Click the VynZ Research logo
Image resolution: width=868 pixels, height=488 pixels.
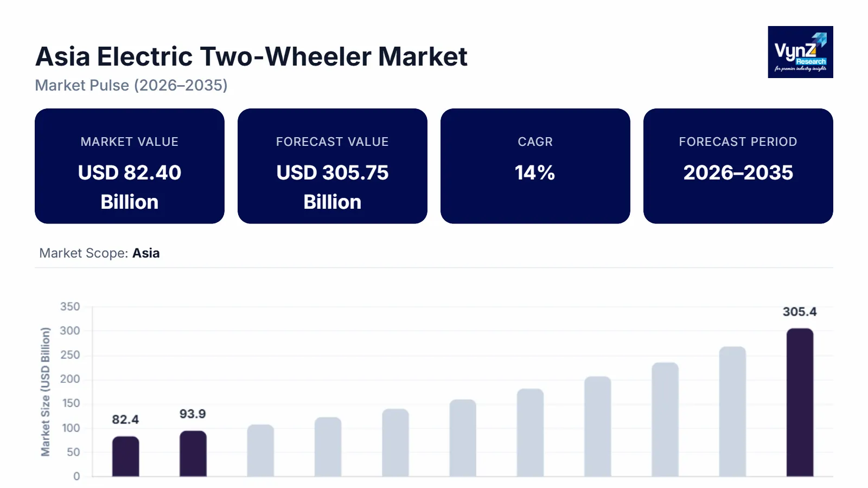coord(800,52)
